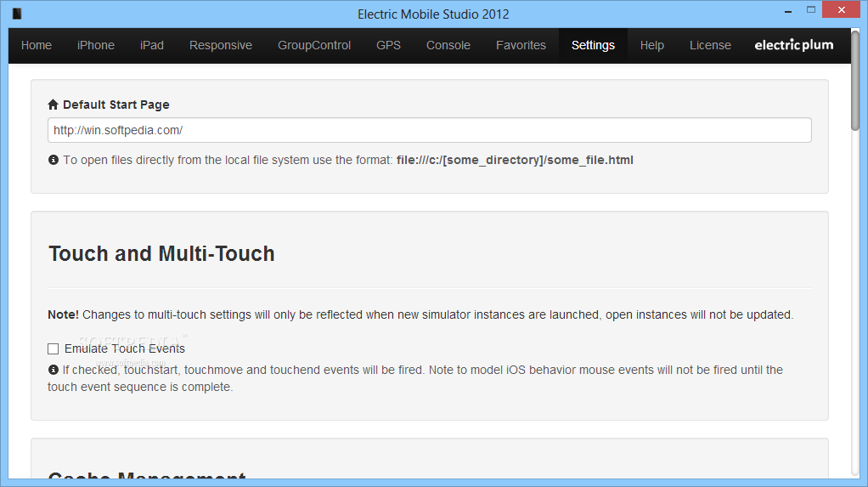Image resolution: width=868 pixels, height=487 pixels.
Task: Open the License tab
Action: (x=710, y=45)
